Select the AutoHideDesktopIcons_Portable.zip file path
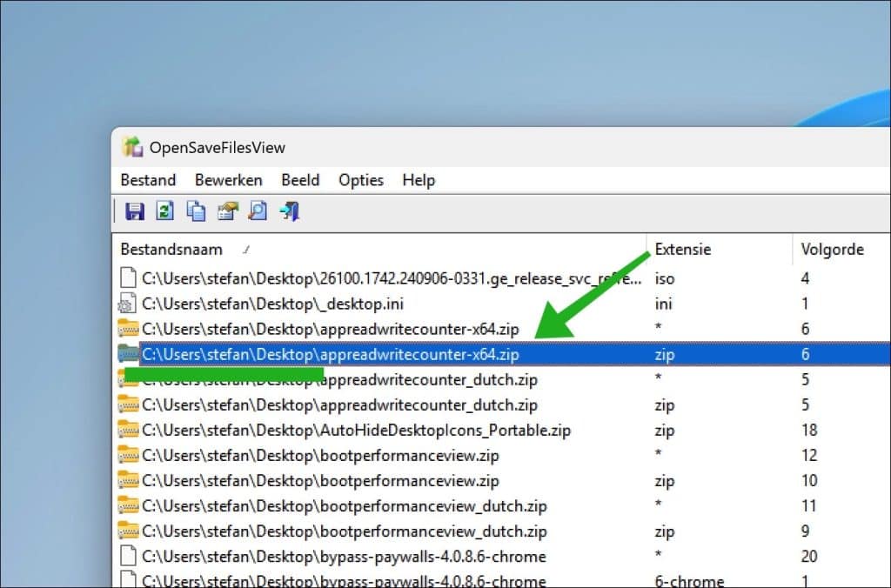The width and height of the screenshot is (891, 588). point(356,430)
